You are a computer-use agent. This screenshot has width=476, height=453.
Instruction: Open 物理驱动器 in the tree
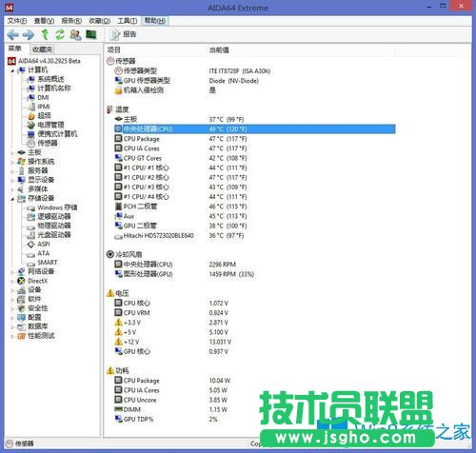click(50, 226)
